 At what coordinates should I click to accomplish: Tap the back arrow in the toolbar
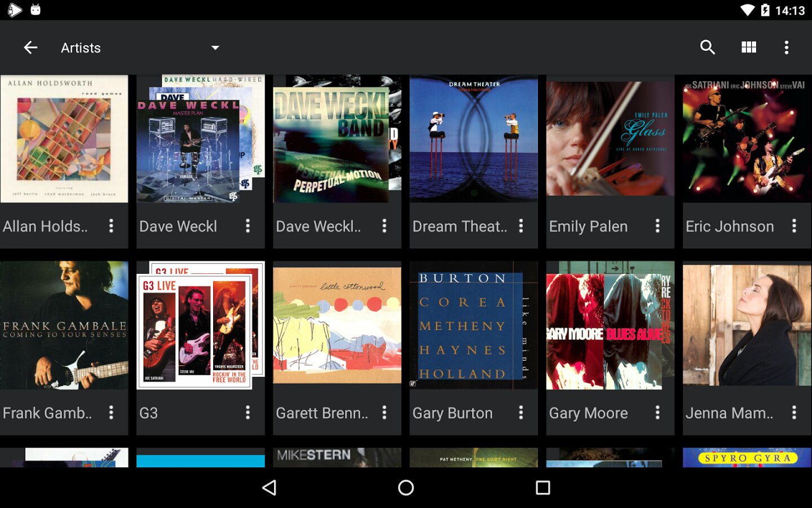30,47
